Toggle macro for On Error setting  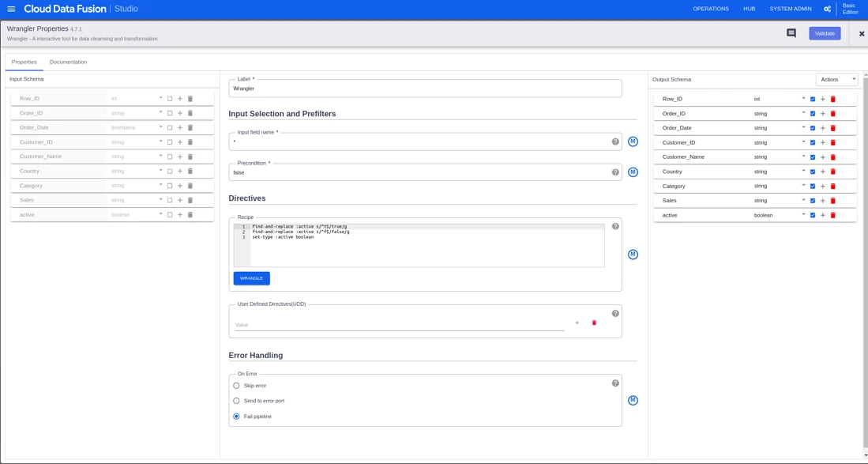coord(633,400)
